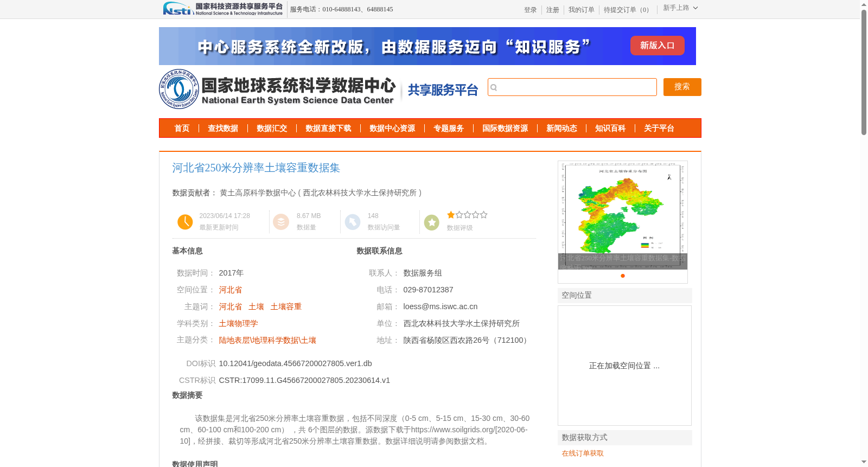Open the Hebei soil bulk density map thumbnail
Screen dimensions: 868x467
tap(623, 215)
